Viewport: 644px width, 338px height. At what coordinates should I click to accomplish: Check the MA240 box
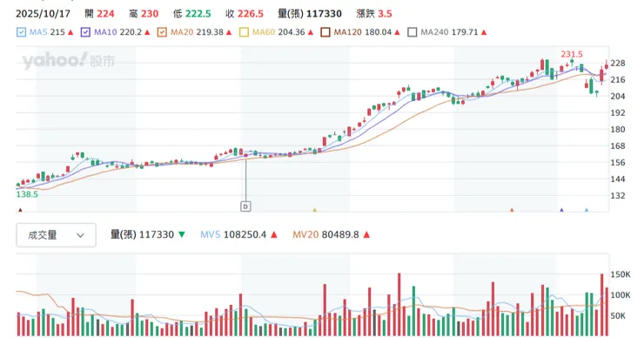coord(412,32)
